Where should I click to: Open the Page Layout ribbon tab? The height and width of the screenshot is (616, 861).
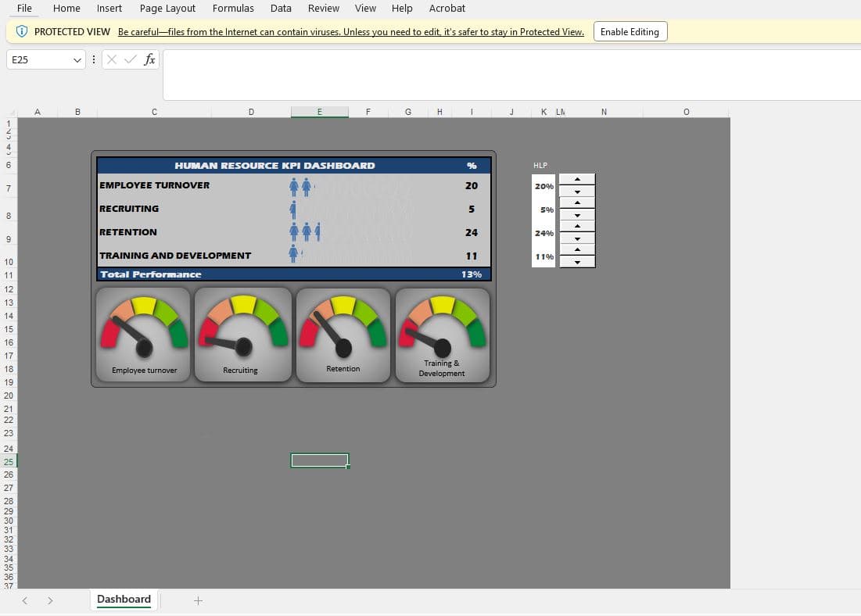tap(167, 9)
